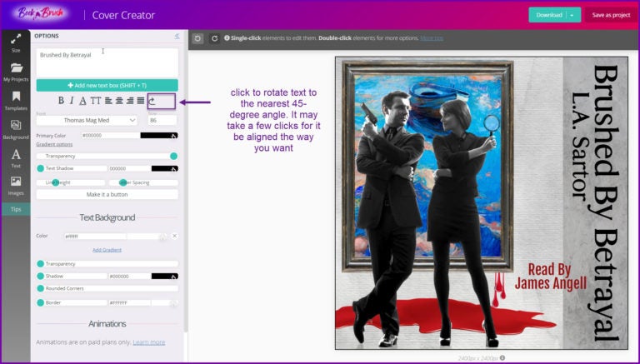The height and width of the screenshot is (364, 640).
Task: Center-align the text
Action: click(x=119, y=101)
